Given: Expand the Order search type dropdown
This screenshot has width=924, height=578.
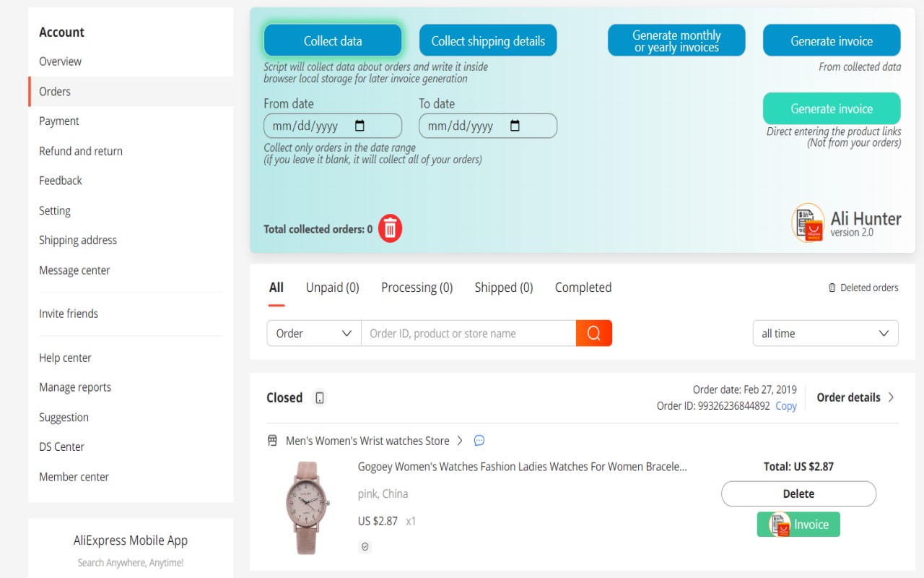Looking at the screenshot, I should coord(314,333).
